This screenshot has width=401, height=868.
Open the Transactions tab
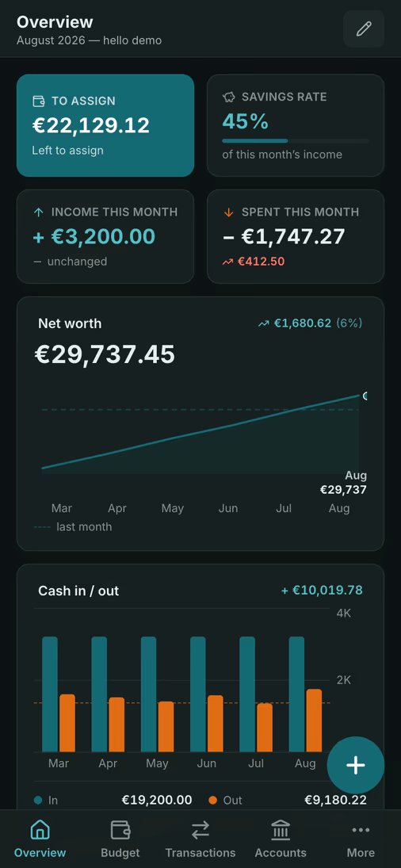click(x=200, y=839)
